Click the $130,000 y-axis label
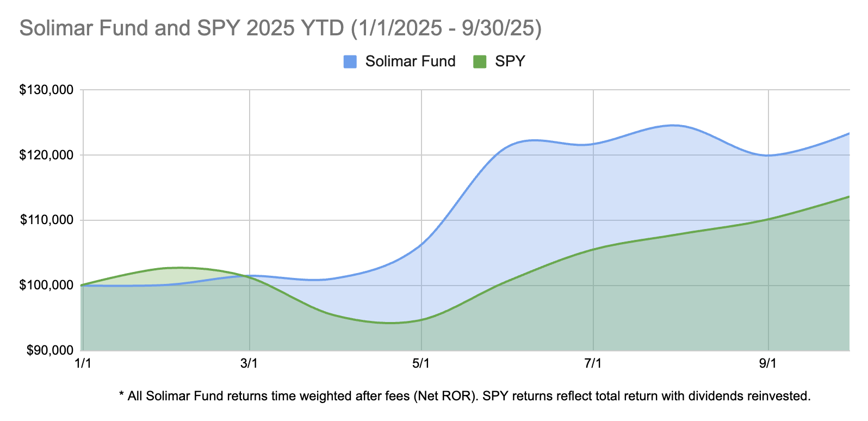This screenshot has height=421, width=868. tap(46, 90)
